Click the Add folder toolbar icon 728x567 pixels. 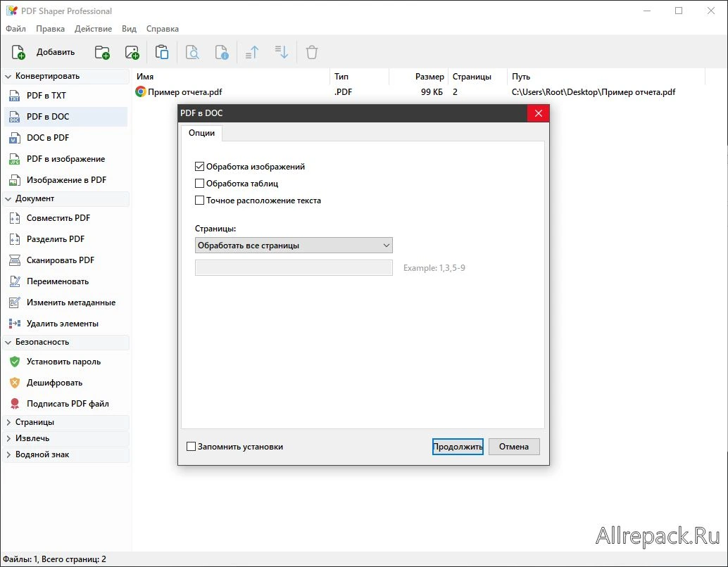(x=102, y=53)
